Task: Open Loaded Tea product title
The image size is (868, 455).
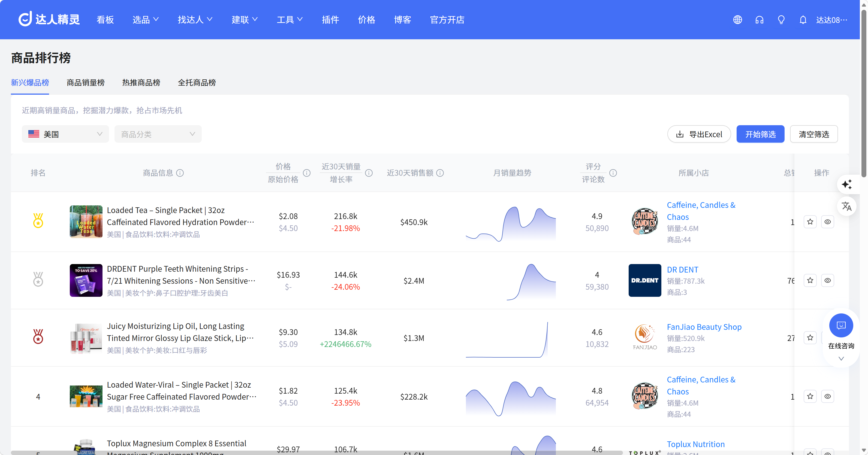Action: pos(180,216)
